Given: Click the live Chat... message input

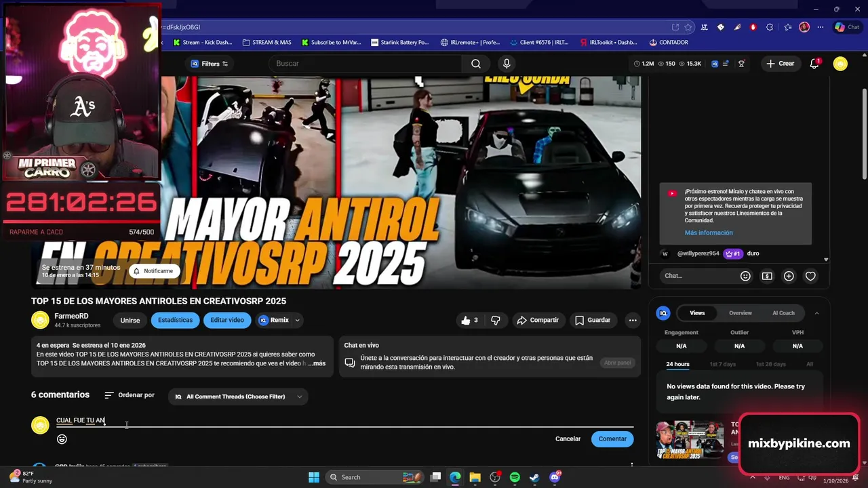Looking at the screenshot, I should click(x=698, y=276).
